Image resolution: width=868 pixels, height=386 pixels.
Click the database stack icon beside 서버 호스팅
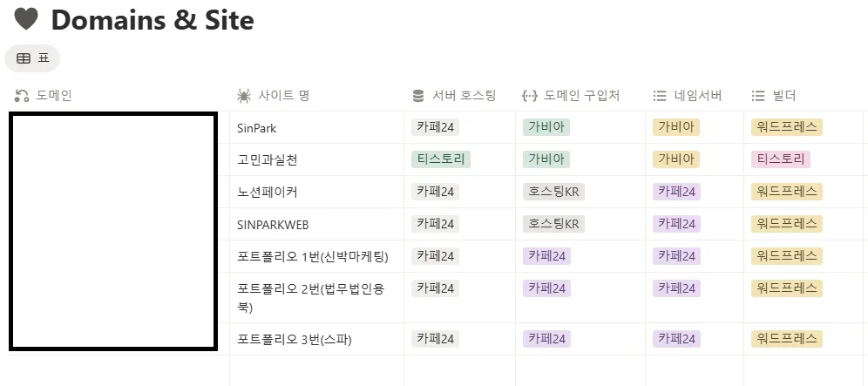[418, 96]
